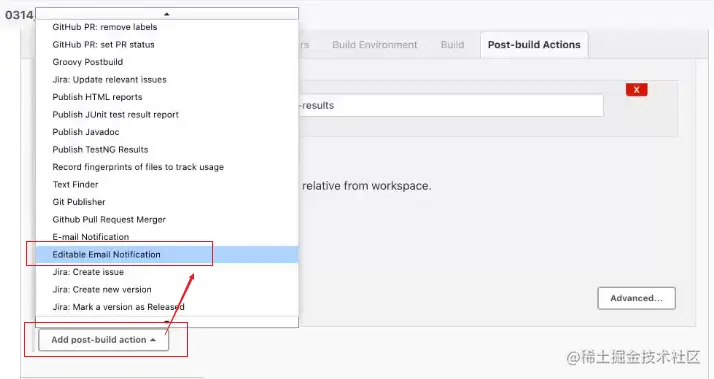Select Publish JUnit test result report
Image resolution: width=714 pixels, height=379 pixels.
click(x=167, y=115)
